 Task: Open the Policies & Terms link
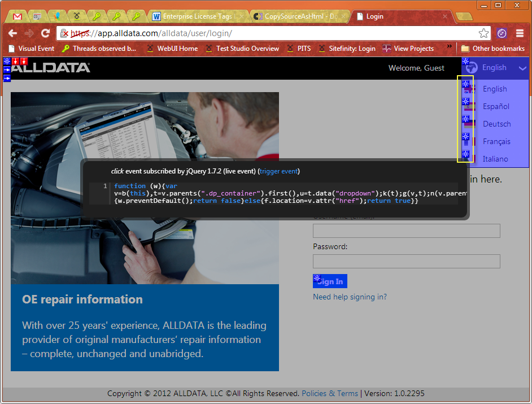tap(330, 393)
